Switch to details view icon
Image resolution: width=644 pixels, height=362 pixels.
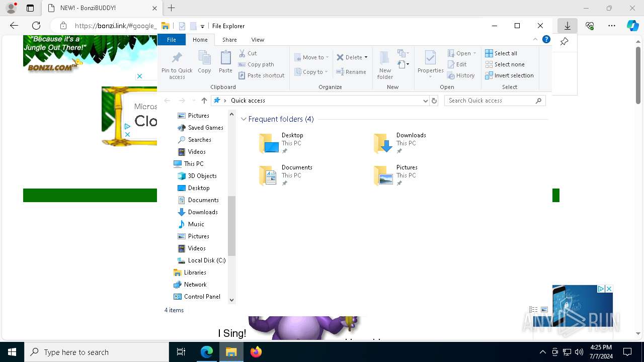(x=533, y=310)
